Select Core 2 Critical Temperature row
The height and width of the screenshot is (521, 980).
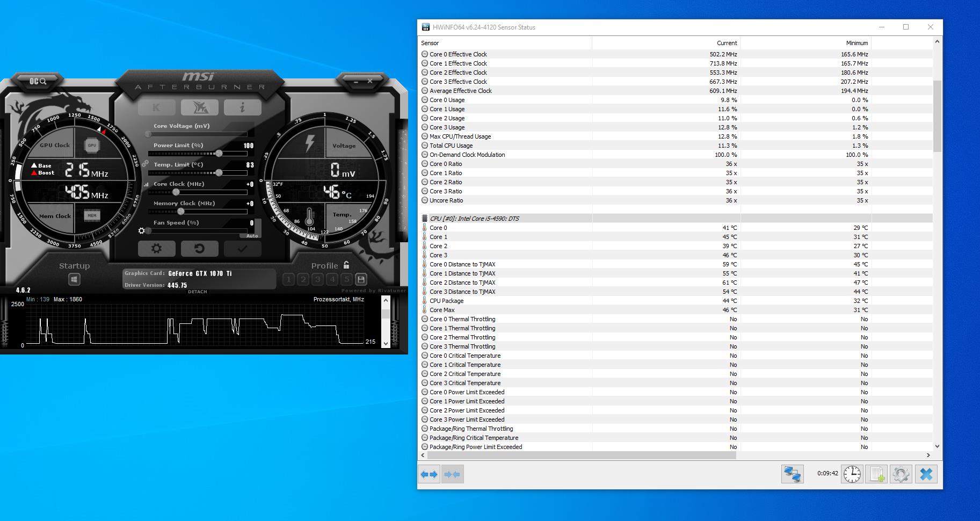click(676, 374)
